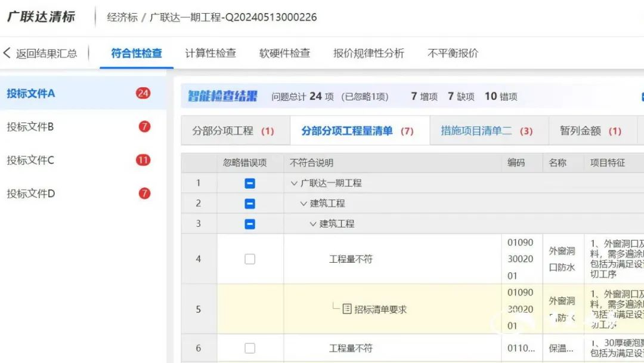The image size is (644, 363).
Task: Click the 问题总计 24 项 summary text
Action: click(302, 96)
